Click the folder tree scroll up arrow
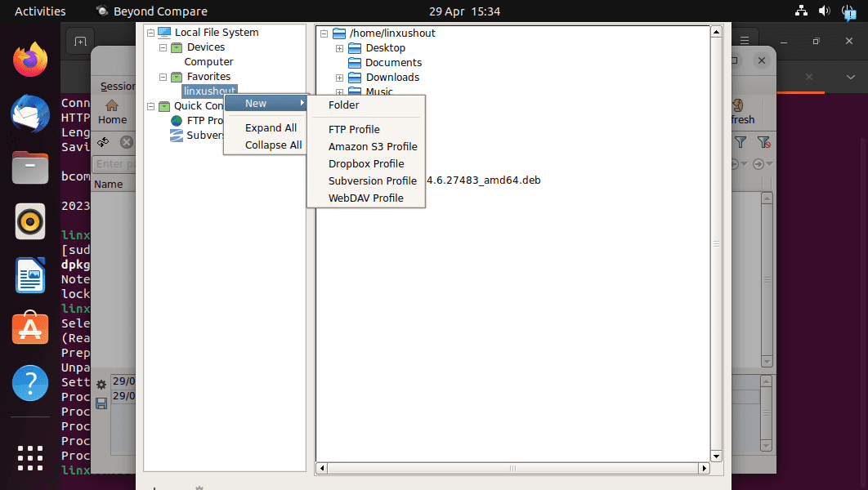The image size is (868, 490). coord(716,32)
